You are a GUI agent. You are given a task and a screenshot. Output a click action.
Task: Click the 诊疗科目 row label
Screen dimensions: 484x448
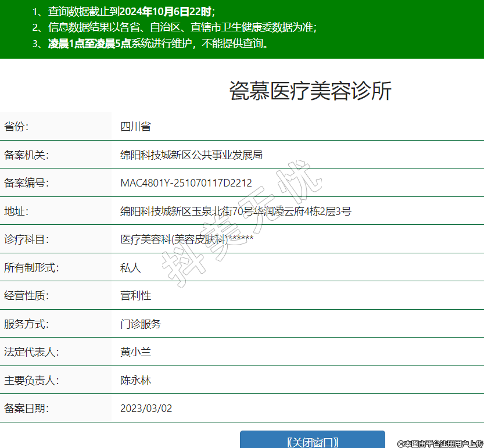pyautogui.click(x=27, y=239)
